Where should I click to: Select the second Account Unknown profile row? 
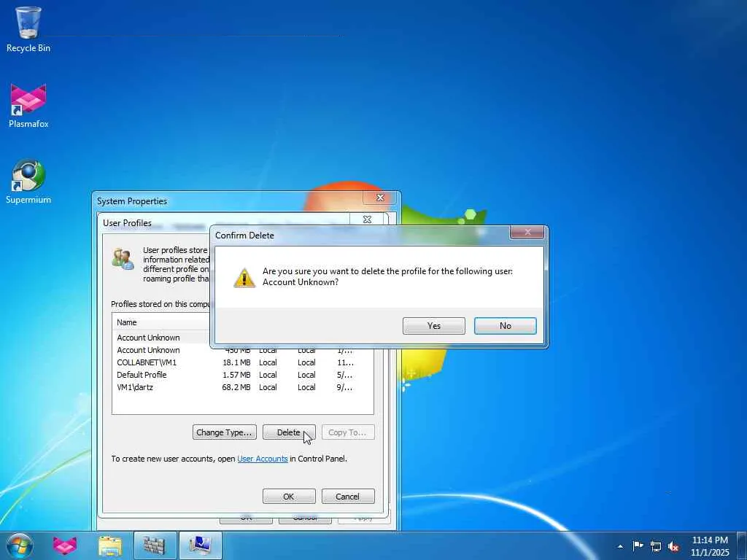click(242, 350)
